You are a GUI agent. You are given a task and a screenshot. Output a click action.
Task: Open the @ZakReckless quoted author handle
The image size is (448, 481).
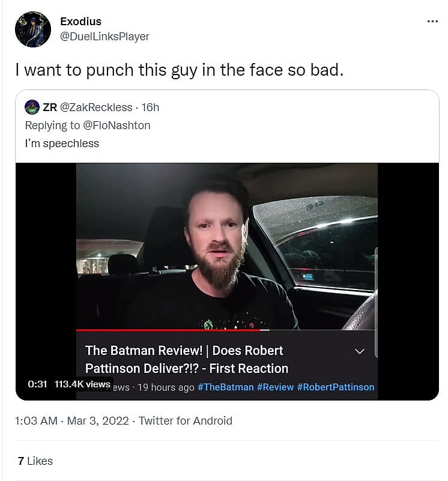pos(96,107)
